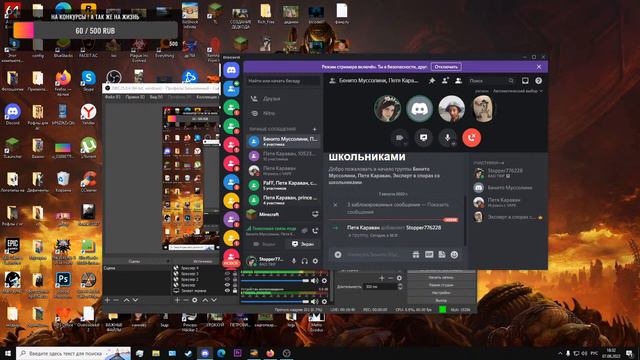Adjust volume slider for Устройство воспроизведения

[x=274, y=302]
